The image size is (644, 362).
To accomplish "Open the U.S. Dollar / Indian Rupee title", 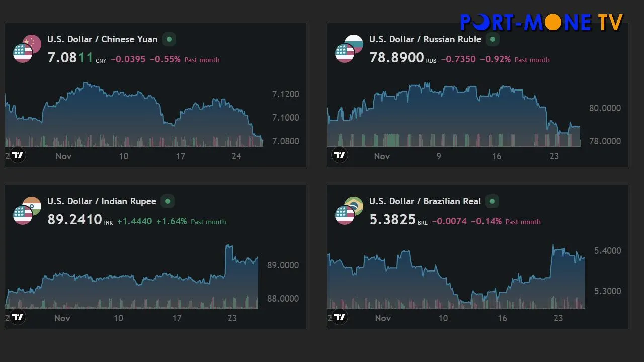I will click(x=102, y=201).
